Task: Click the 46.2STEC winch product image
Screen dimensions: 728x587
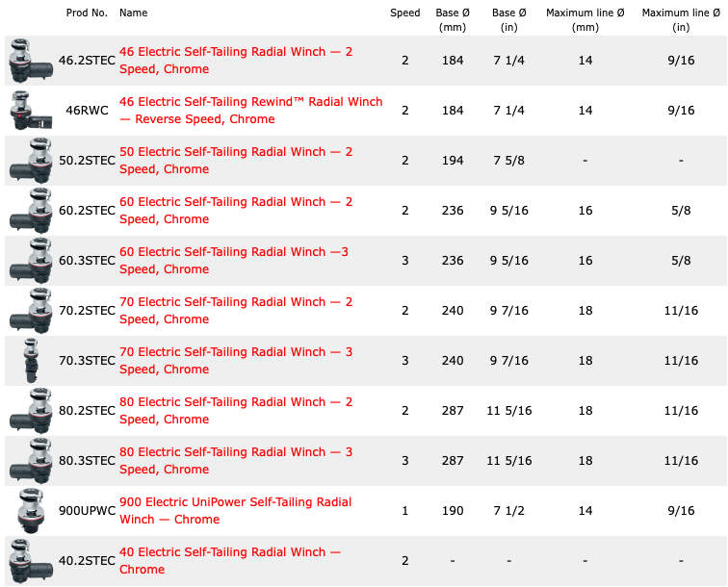Action: (29, 60)
